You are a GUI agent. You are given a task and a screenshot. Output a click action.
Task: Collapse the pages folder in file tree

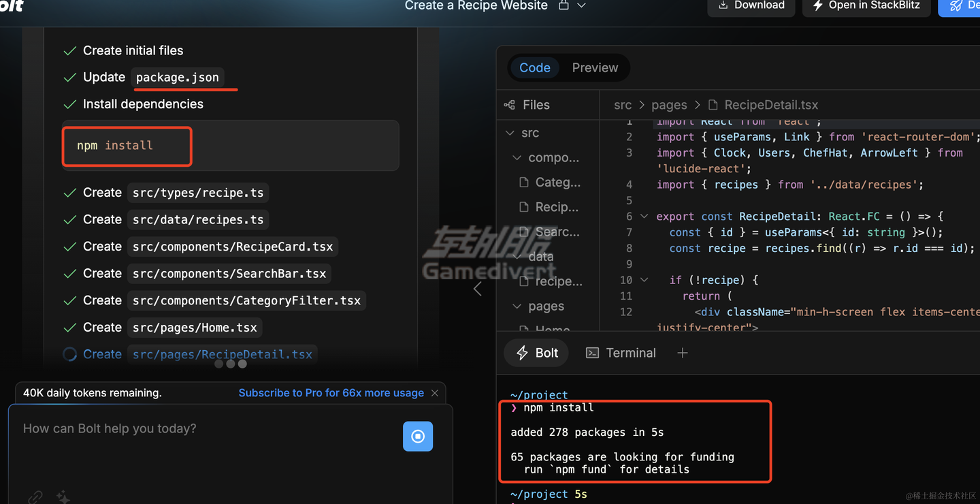tap(517, 306)
